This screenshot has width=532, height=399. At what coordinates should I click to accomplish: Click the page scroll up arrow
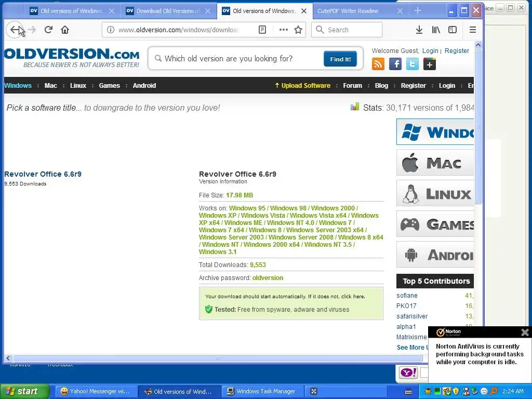click(478, 45)
